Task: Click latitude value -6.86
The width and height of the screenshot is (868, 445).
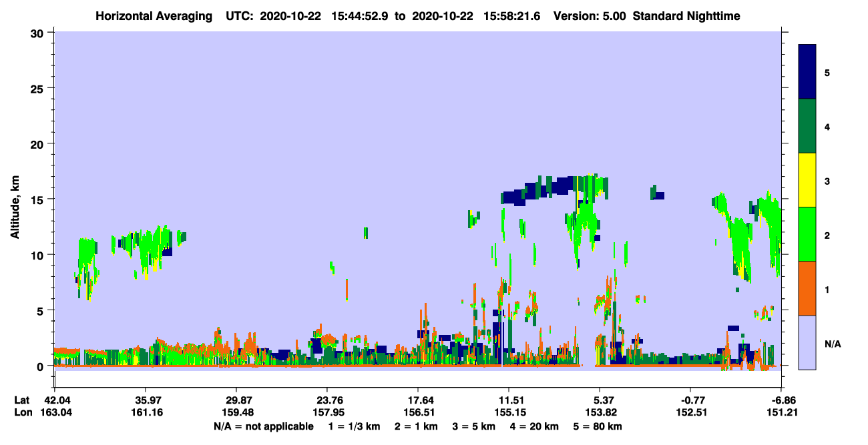Action: [x=781, y=400]
